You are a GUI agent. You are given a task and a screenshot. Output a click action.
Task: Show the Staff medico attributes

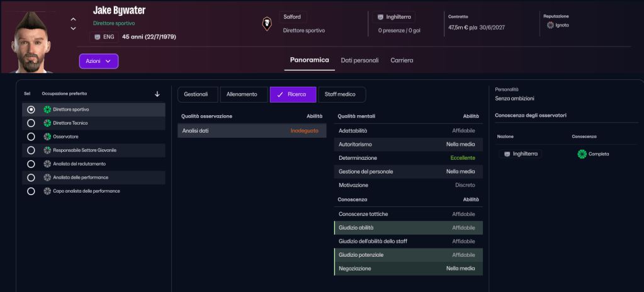342,94
